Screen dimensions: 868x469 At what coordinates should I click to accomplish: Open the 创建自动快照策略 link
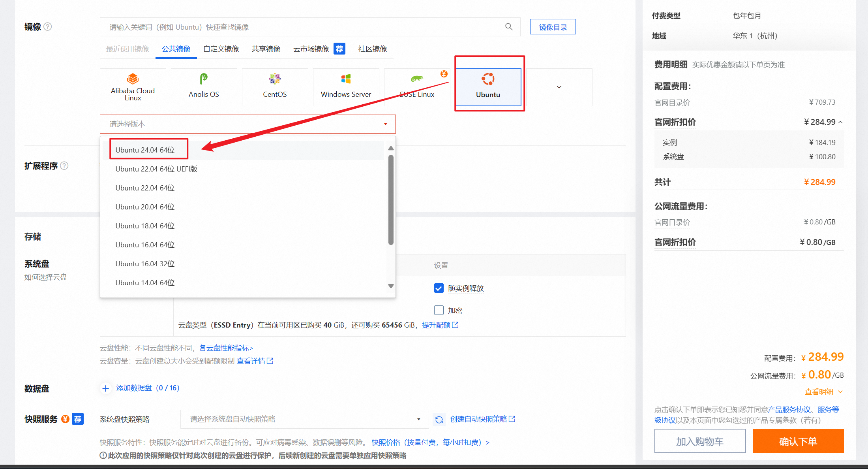click(x=478, y=419)
